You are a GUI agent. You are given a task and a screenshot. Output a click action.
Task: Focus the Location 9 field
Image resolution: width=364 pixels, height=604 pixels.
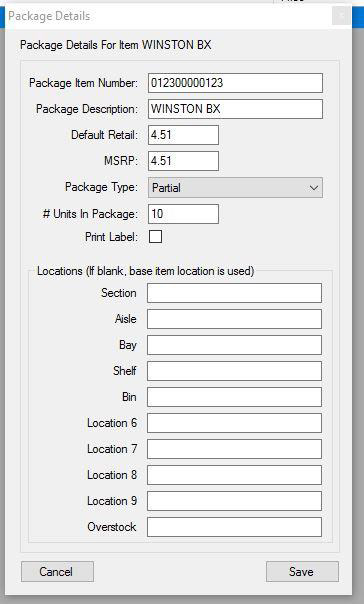234,501
